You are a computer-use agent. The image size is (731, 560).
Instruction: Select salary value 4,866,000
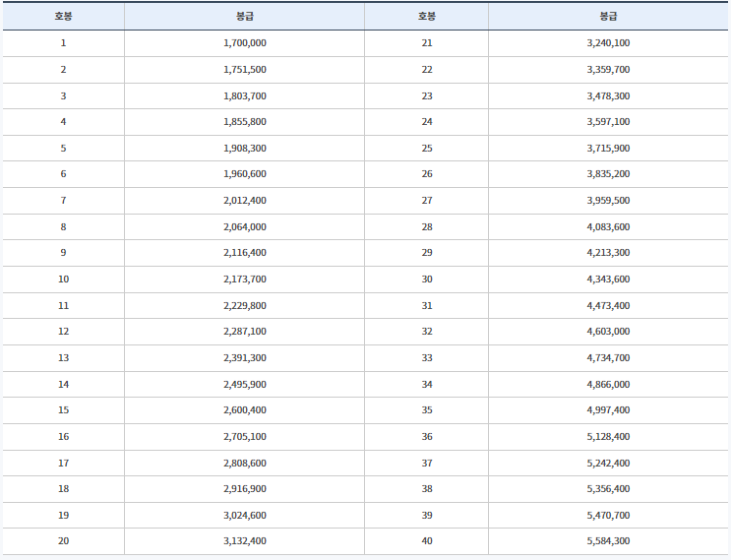point(608,385)
